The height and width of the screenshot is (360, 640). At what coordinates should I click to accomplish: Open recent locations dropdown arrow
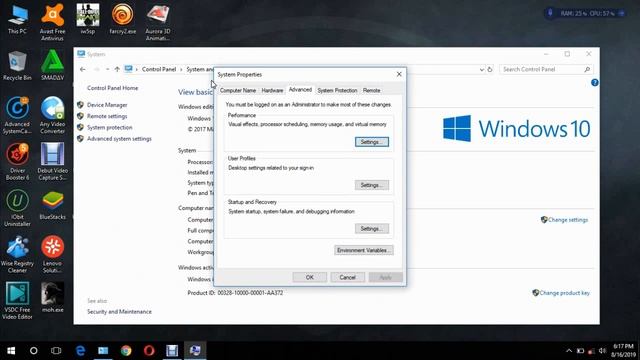(x=107, y=69)
